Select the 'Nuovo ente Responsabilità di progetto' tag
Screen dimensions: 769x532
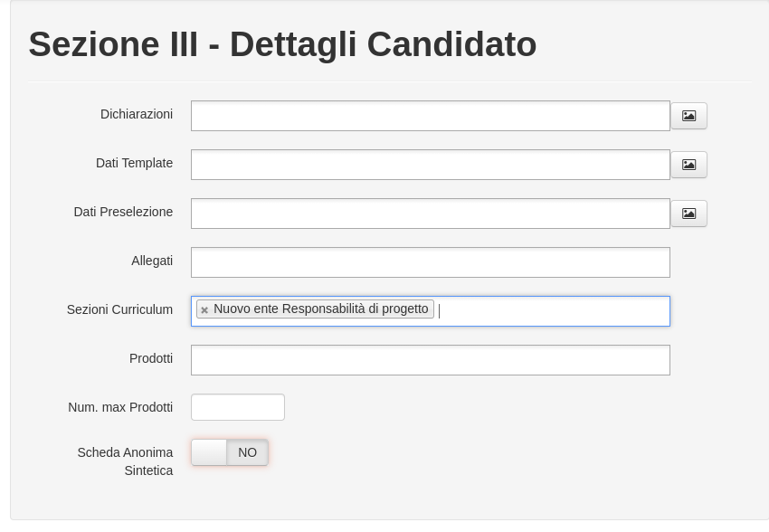coord(321,309)
